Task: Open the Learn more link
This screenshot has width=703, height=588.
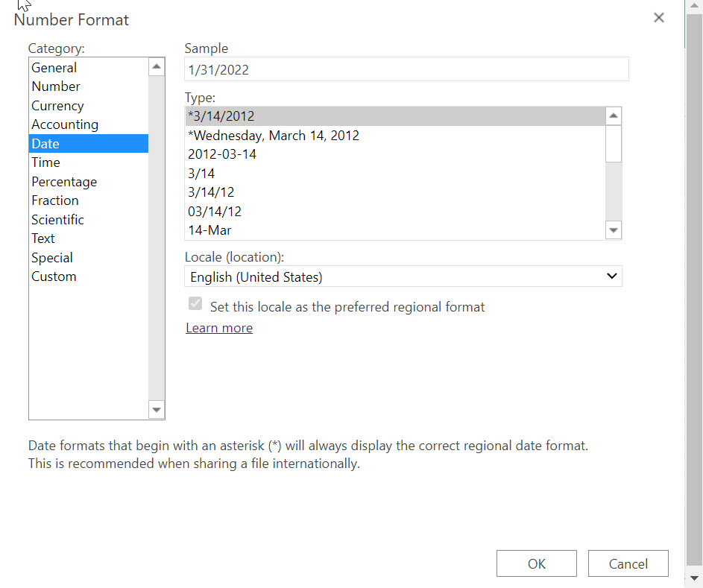Action: click(x=219, y=327)
